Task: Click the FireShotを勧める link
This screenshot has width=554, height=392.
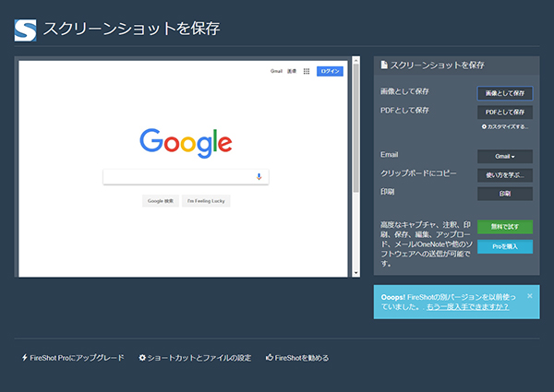Action: coord(297,358)
